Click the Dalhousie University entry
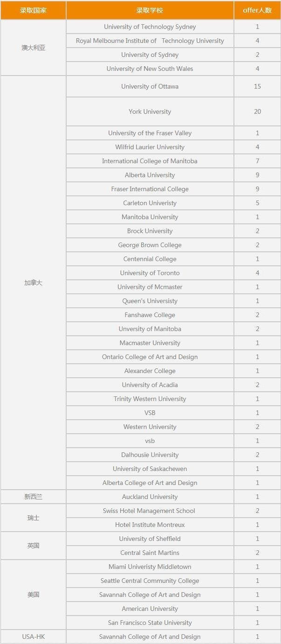Image resolution: width=281 pixels, height=644 pixels. (x=150, y=455)
